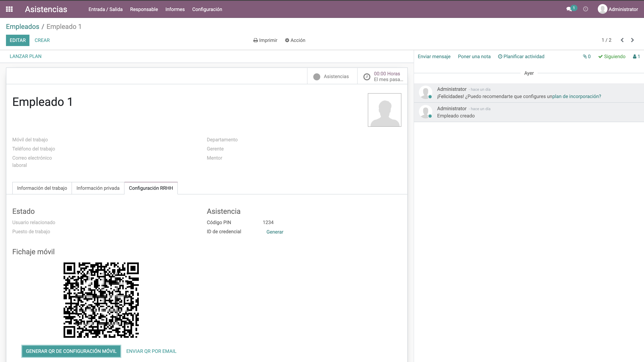
Task: Click the 'Teléfono del trabajo' label
Action: click(x=34, y=149)
